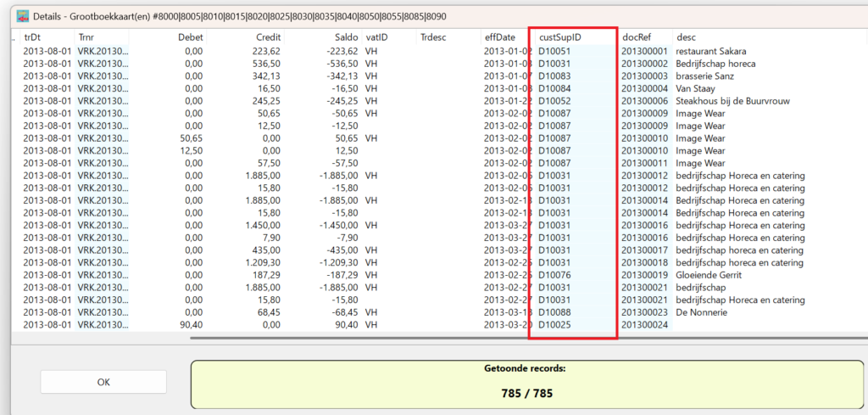Select customer ID D10088 cell

coord(554,312)
